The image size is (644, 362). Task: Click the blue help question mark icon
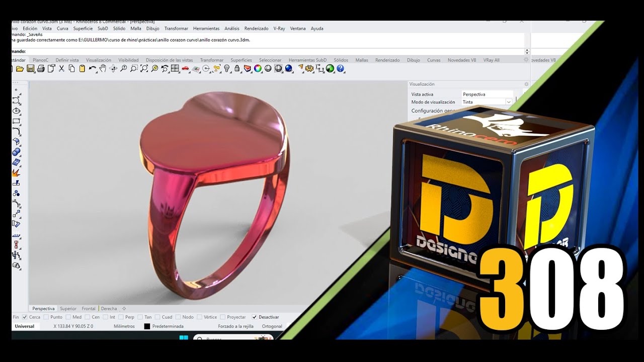341,68
